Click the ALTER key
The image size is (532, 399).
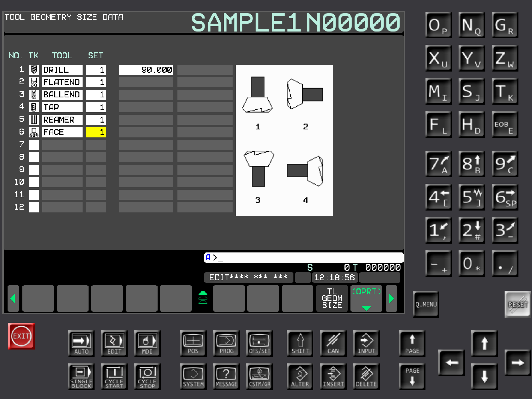(x=300, y=377)
